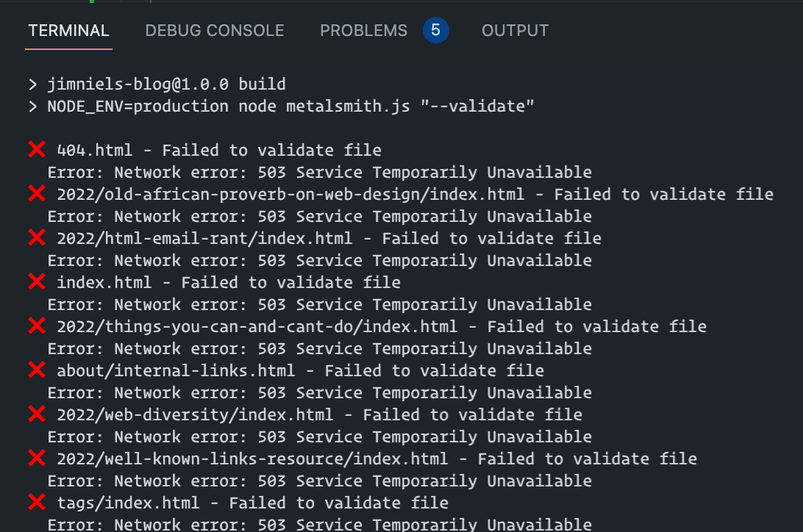Open the 404.html file path link
Screen dimensions: 803x532
(x=94, y=149)
